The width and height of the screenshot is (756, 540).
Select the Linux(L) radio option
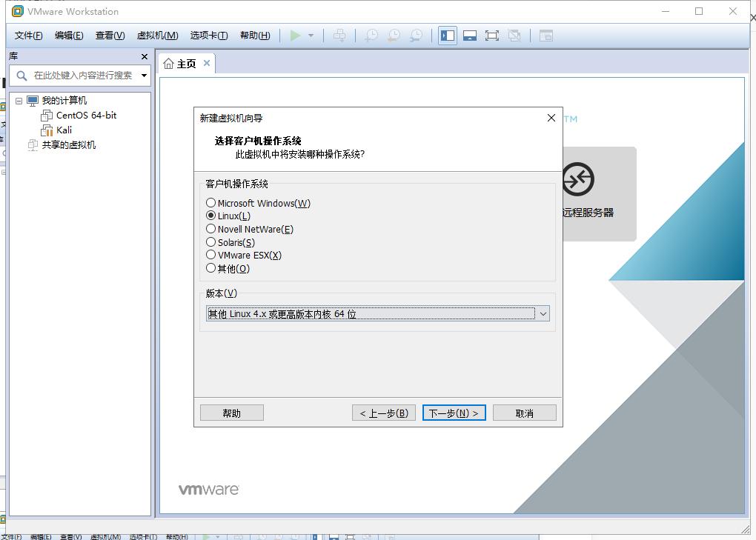pos(228,216)
